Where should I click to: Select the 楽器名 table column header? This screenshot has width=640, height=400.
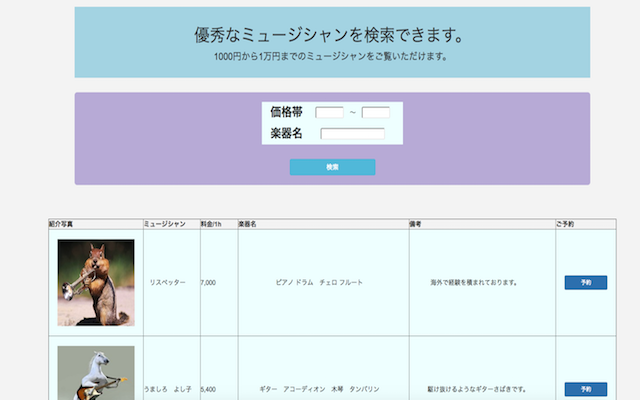pyautogui.click(x=248, y=225)
